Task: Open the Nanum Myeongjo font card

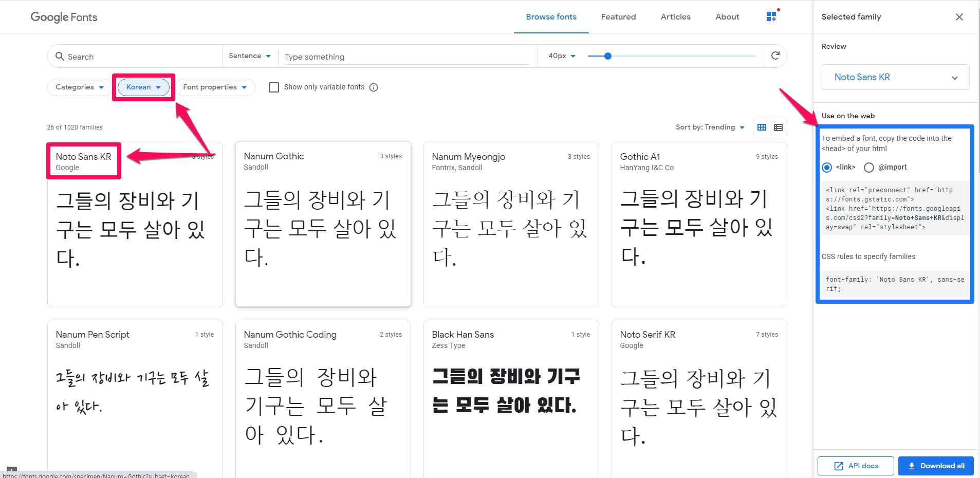Action: coord(511,225)
